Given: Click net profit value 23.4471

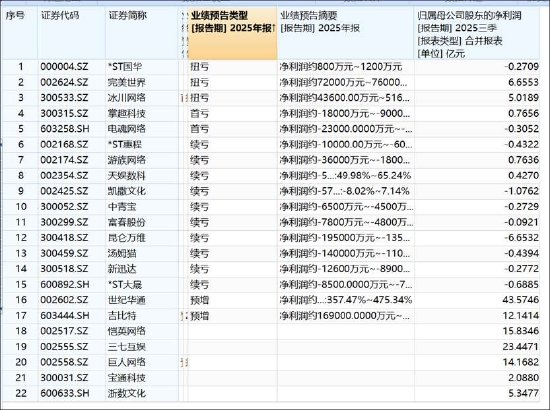Looking at the screenshot, I should [521, 347].
